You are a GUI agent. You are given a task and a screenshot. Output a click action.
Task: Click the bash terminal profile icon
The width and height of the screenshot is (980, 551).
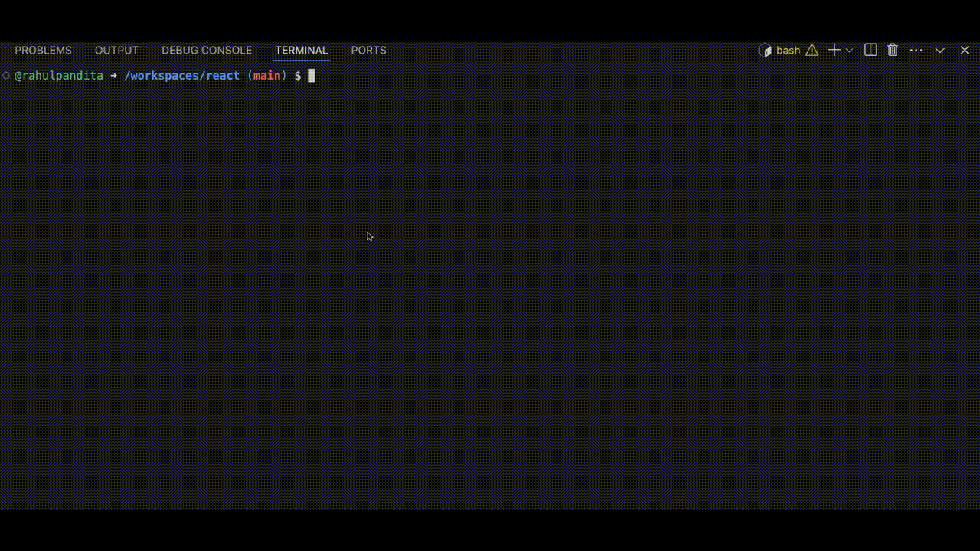[765, 51]
